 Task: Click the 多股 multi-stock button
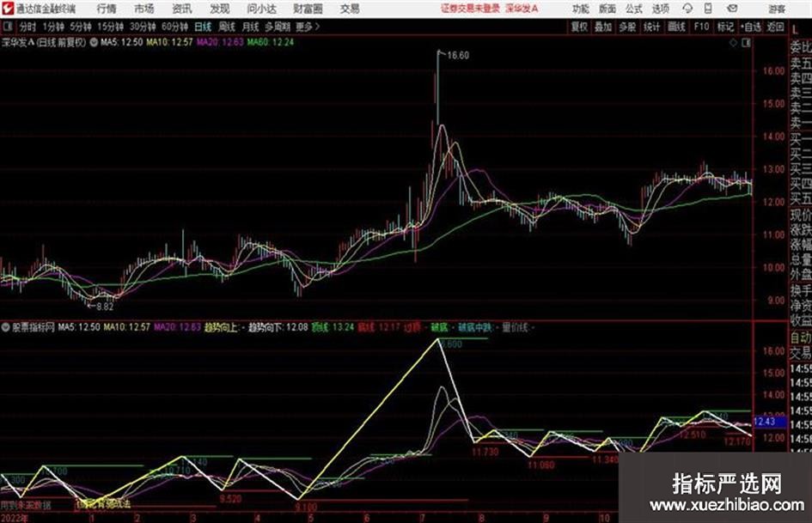pos(627,27)
